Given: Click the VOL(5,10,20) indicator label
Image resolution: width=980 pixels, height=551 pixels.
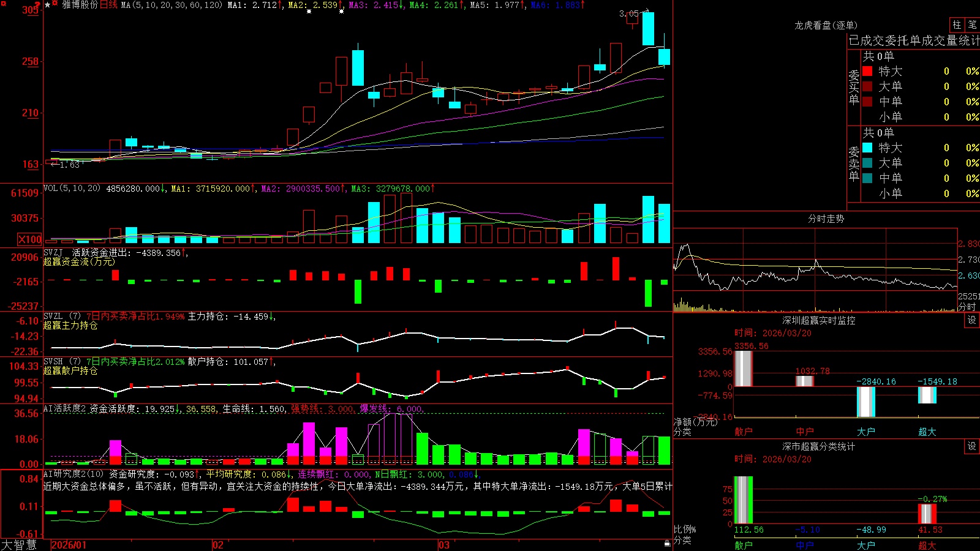Looking at the screenshot, I should (72, 189).
